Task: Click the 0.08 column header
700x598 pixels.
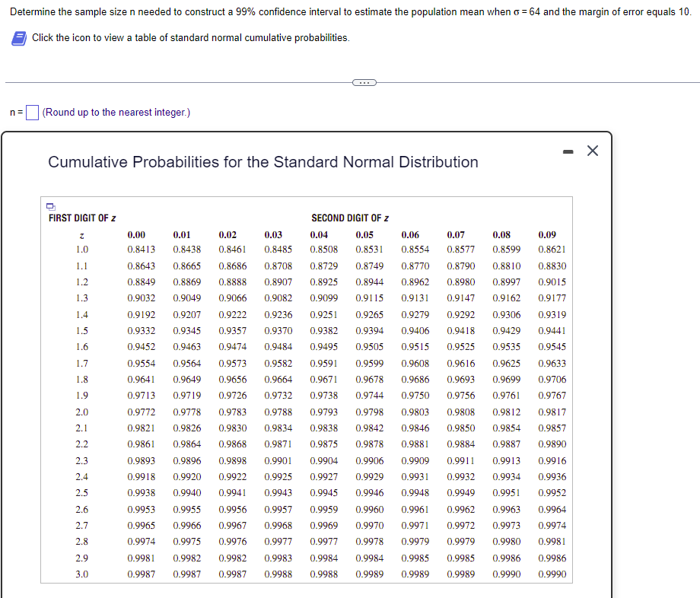Action: coord(501,235)
